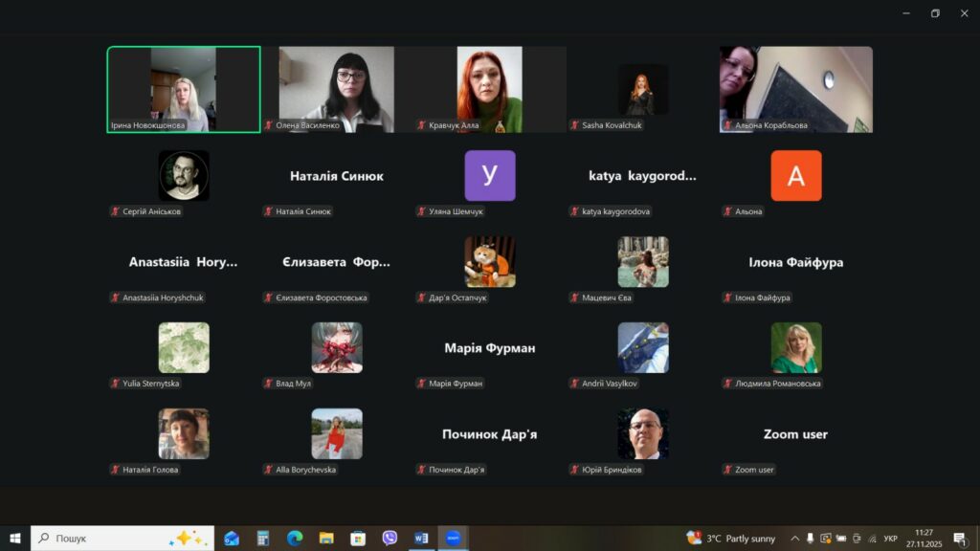Viewport: 980px width, 551px height.
Task: Switch to Microsoft Word in the taskbar
Action: pyautogui.click(x=421, y=539)
